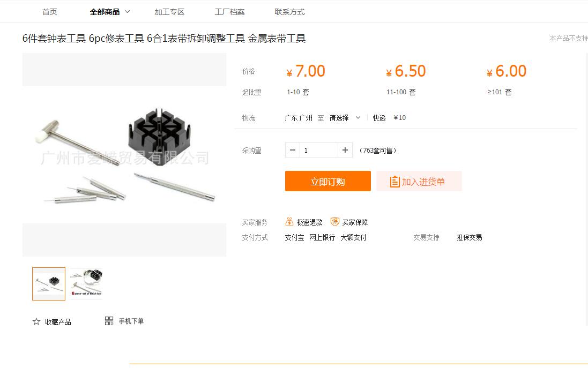The image size is (588, 368).
Task: Open the 工厂档案 tab
Action: coord(229,12)
